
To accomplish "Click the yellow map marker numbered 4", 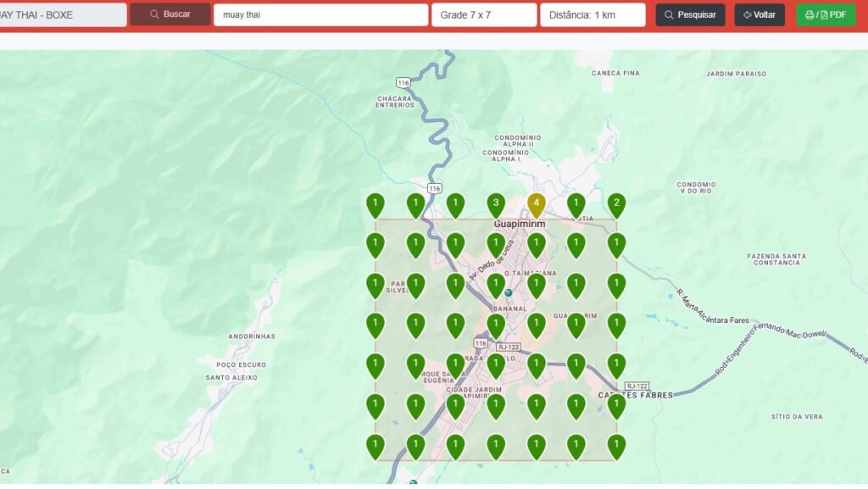I will pyautogui.click(x=536, y=204).
